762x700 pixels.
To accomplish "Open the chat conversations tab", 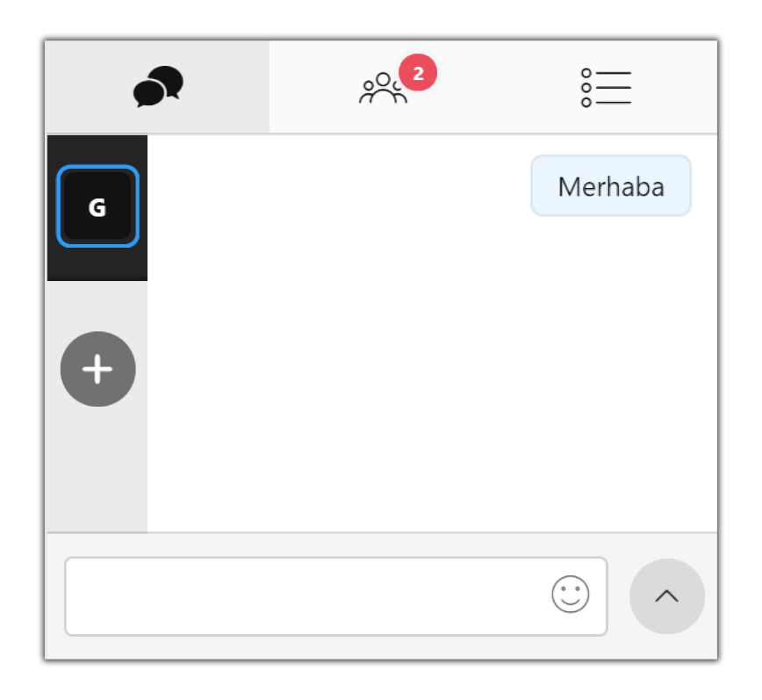I will pos(158,87).
